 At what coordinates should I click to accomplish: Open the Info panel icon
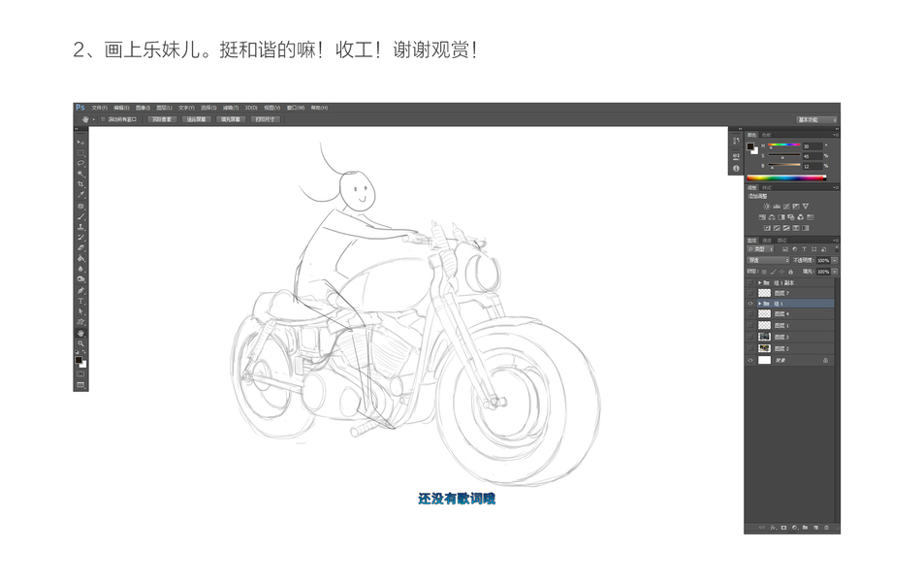(736, 169)
